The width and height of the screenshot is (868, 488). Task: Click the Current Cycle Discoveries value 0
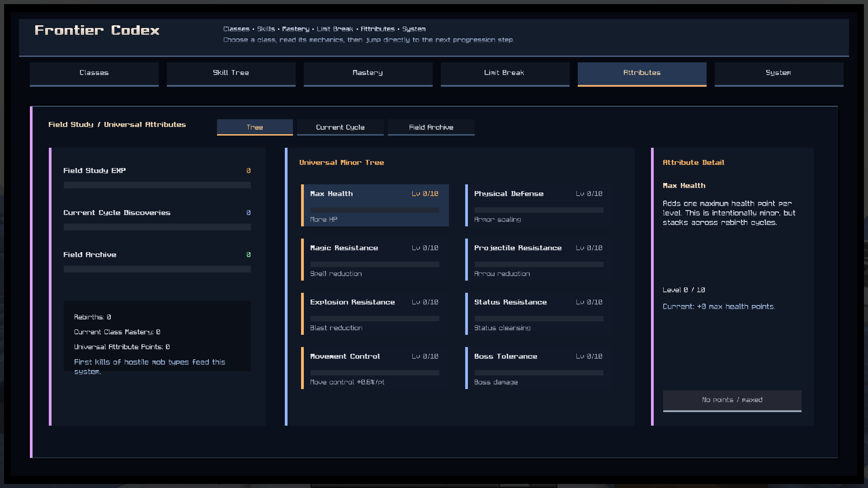pos(249,213)
